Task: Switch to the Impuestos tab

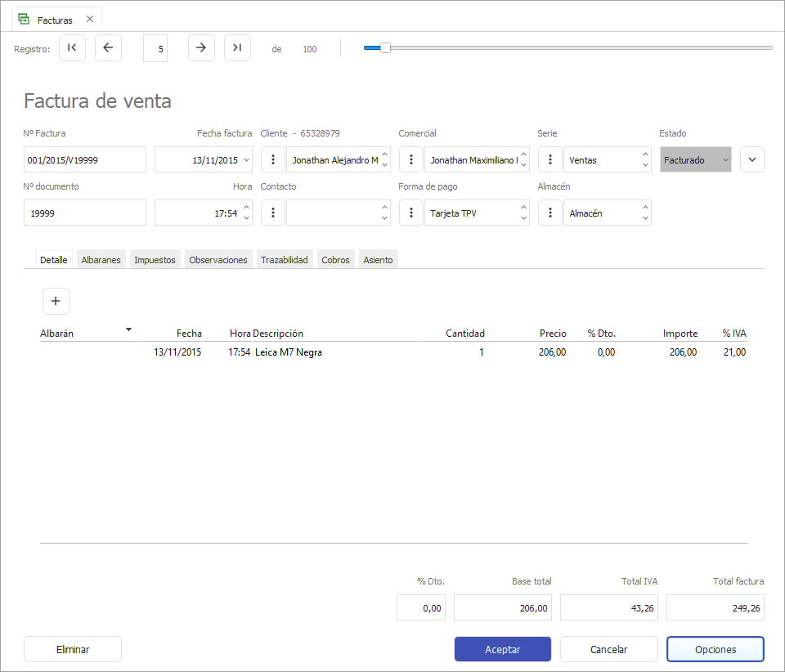Action: coord(155,260)
